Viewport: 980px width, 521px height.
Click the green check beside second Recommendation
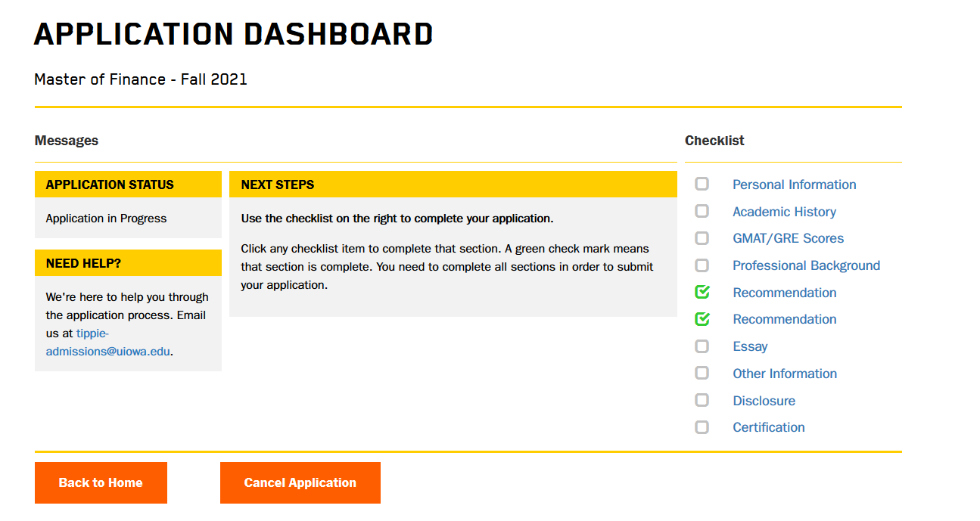pos(702,318)
